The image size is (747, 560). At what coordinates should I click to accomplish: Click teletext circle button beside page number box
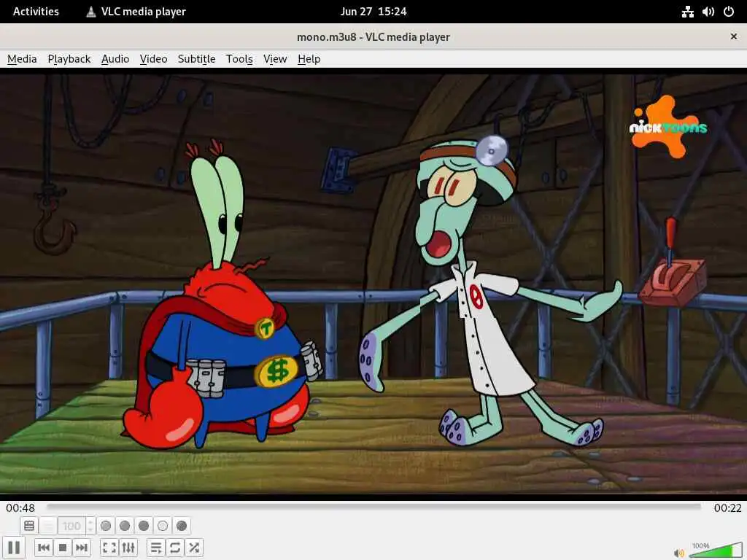point(106,526)
